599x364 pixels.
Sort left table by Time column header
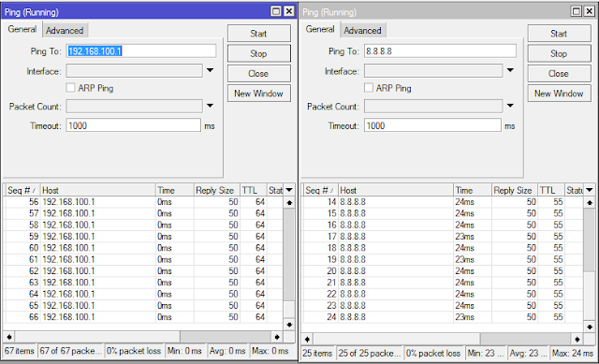pyautogui.click(x=175, y=190)
